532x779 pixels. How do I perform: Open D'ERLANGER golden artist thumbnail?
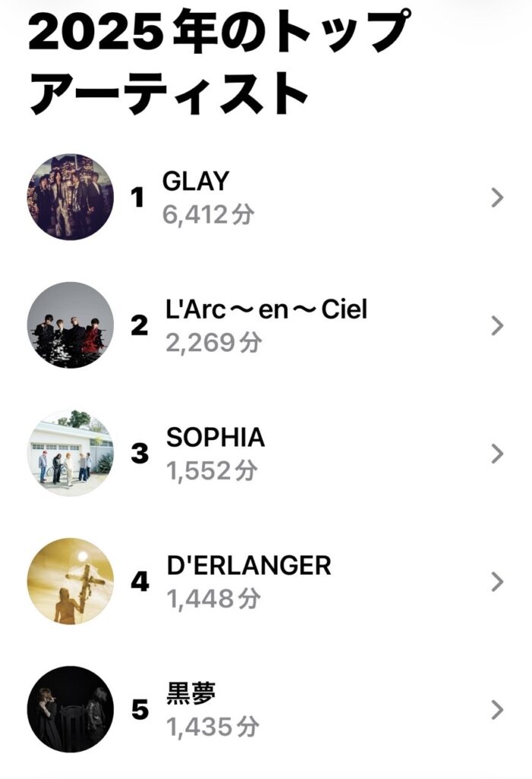point(70,581)
